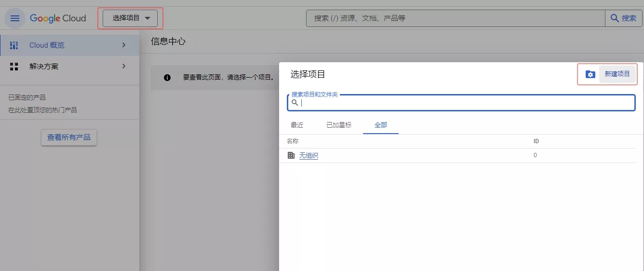Click the magnifier icon in project search
Viewport: 644px width, 271px height.
point(295,103)
